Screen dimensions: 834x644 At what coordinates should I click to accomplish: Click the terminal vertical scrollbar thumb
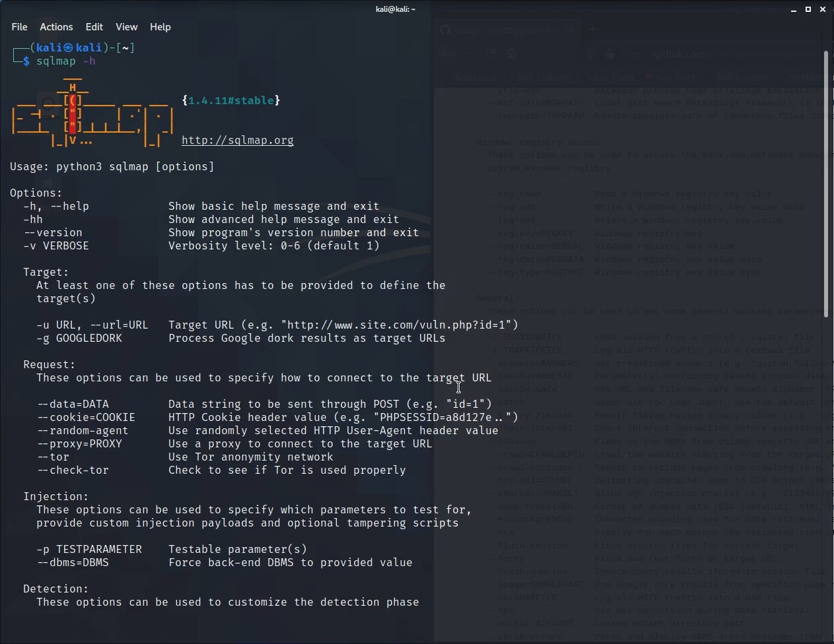(825, 185)
